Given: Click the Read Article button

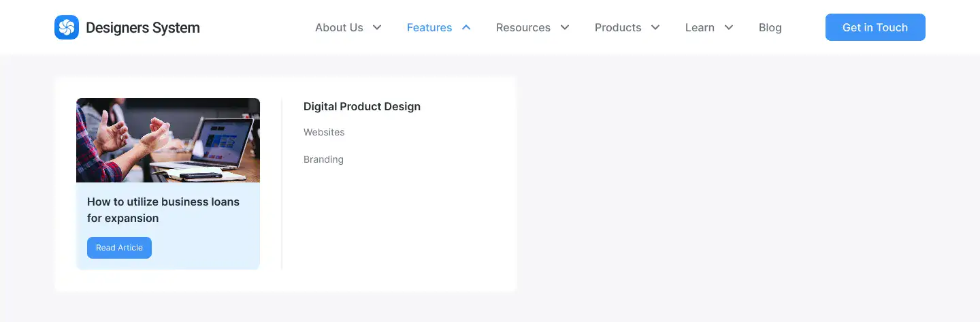Looking at the screenshot, I should coord(119,248).
